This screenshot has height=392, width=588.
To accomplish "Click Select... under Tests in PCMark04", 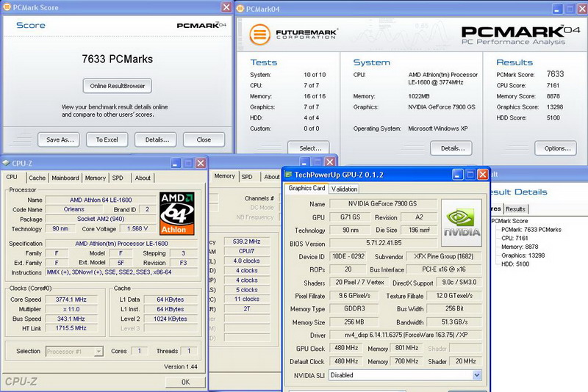I will point(310,148).
